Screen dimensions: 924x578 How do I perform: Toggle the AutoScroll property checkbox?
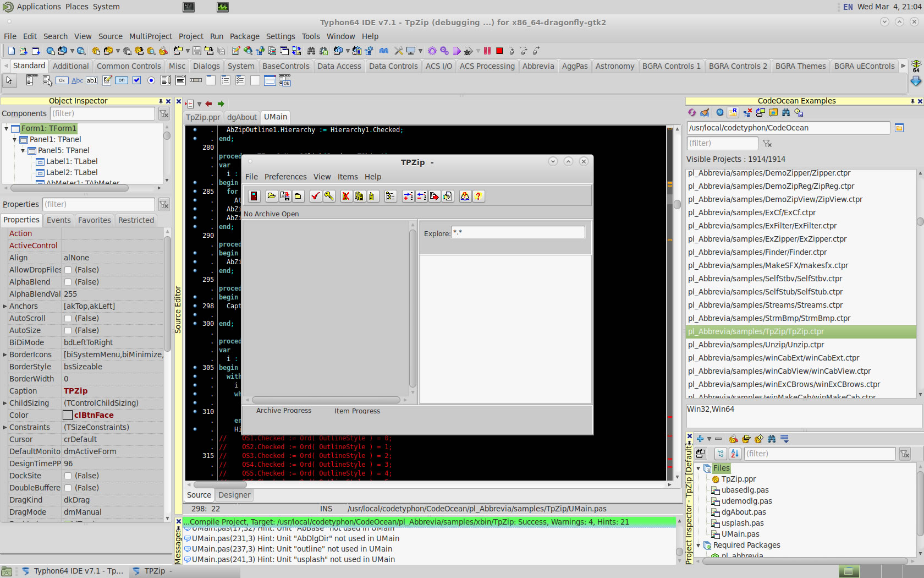68,318
